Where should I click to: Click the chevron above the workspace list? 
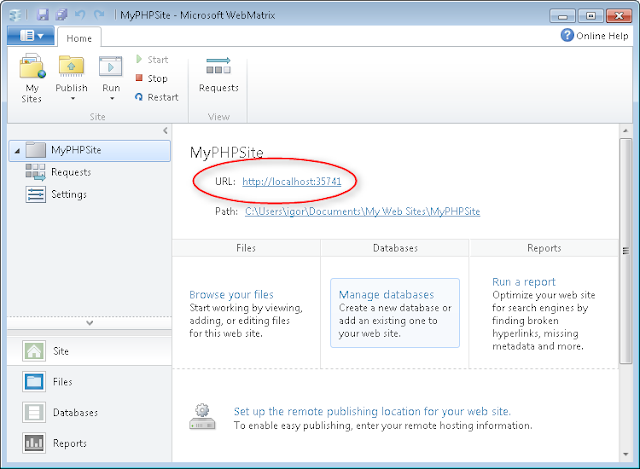pyautogui.click(x=89, y=323)
